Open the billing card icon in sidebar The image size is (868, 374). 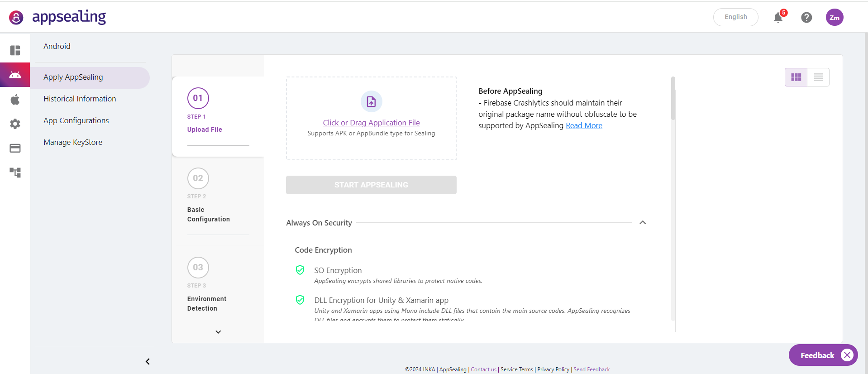click(15, 148)
